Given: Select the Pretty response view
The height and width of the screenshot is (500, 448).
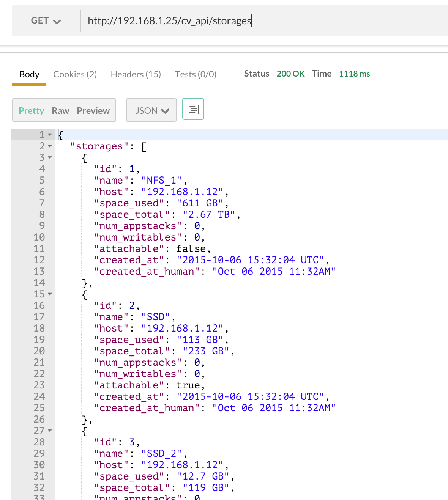Looking at the screenshot, I should coord(32,111).
